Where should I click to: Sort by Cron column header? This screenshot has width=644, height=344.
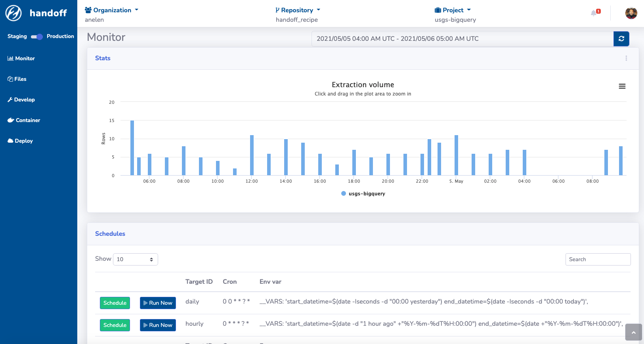point(230,282)
